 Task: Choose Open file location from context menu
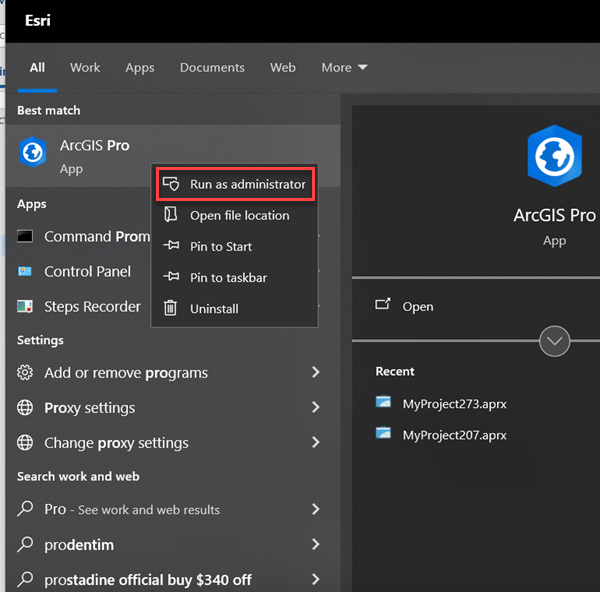pyautogui.click(x=235, y=215)
